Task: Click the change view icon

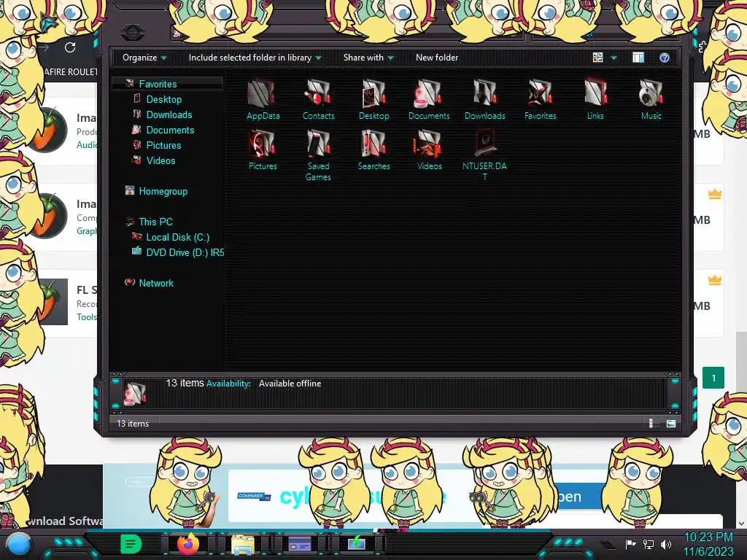Action: (597, 58)
